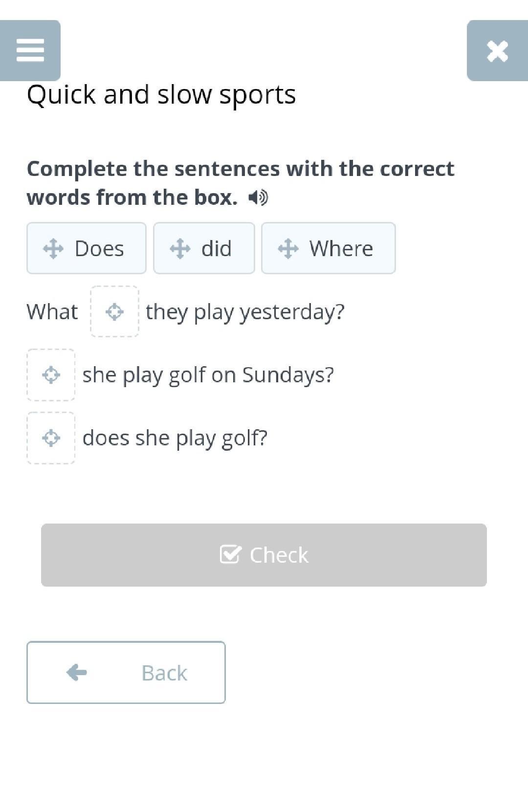Pick the "Does" word label
Image resolution: width=528 pixels, height=812 pixels.
(99, 248)
